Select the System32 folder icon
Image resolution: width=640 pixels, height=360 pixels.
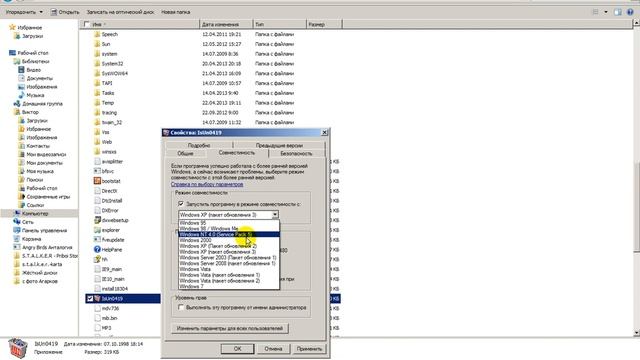coord(97,64)
